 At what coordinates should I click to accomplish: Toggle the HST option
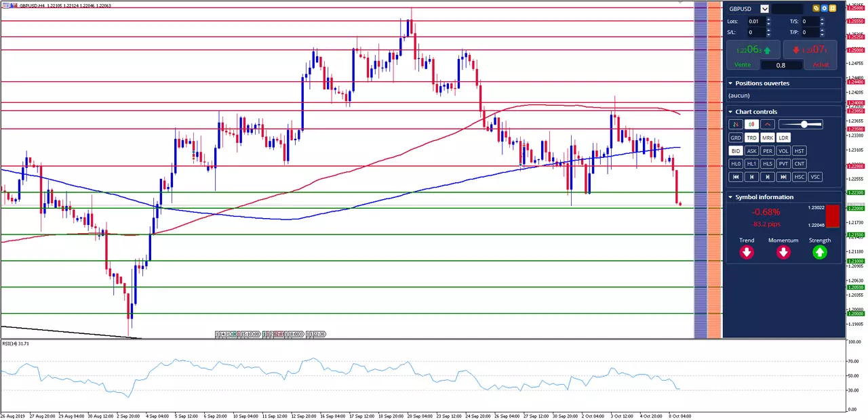point(800,151)
